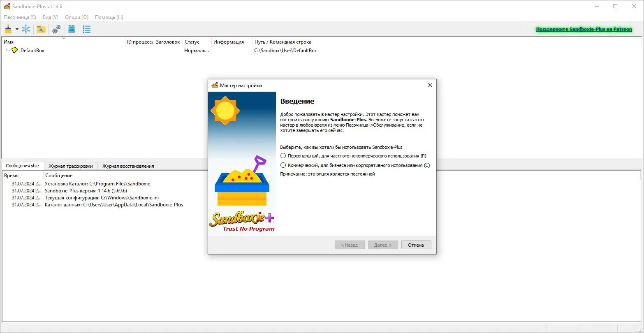Screen dimensions: 644x333
Task: Click the Далее button in the wizard
Action: 383,245
